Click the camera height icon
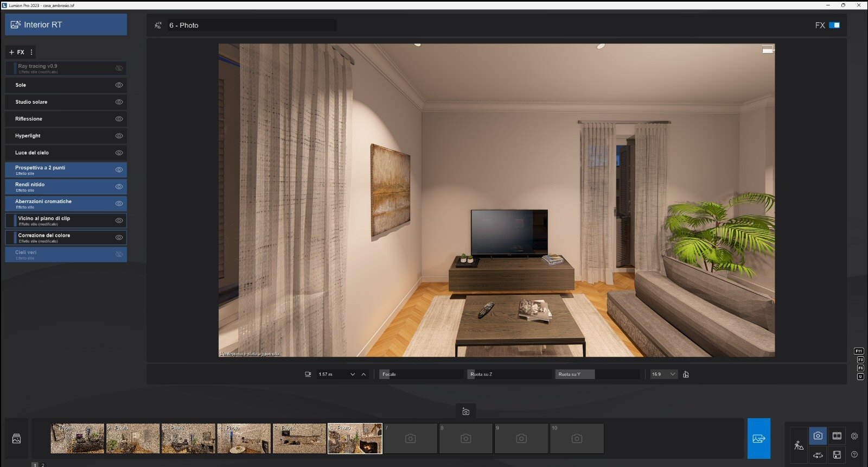Viewport: 868px width, 467px height. (308, 374)
